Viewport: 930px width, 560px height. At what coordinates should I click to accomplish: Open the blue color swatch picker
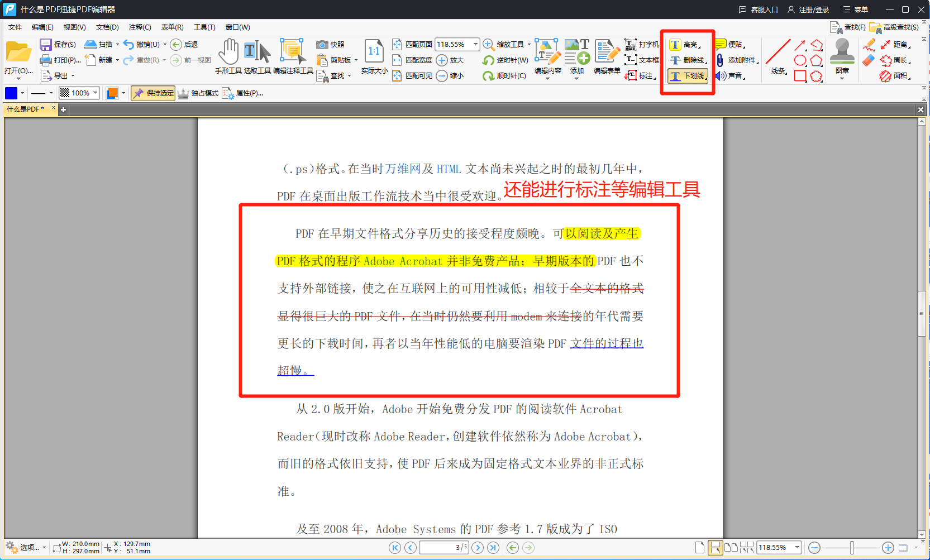[x=11, y=93]
